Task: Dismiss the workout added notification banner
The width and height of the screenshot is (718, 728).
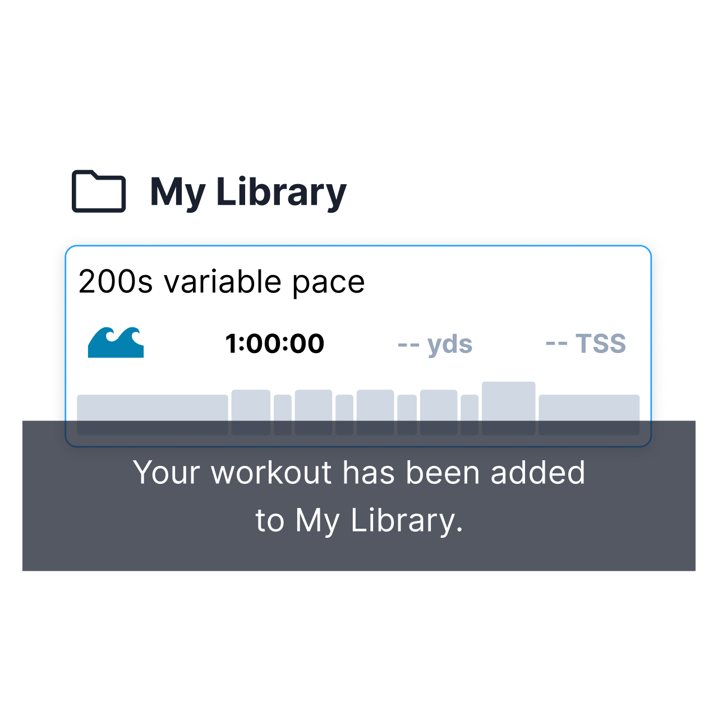Action: (x=359, y=496)
